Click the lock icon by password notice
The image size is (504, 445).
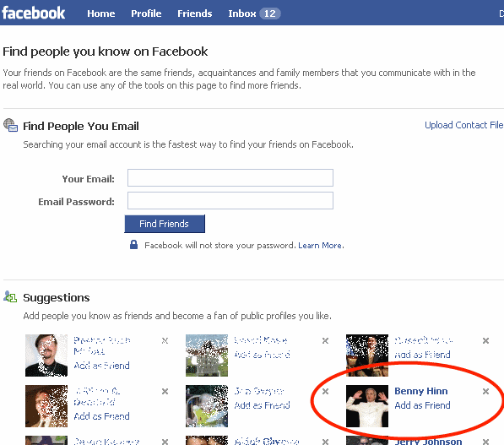coord(133,245)
